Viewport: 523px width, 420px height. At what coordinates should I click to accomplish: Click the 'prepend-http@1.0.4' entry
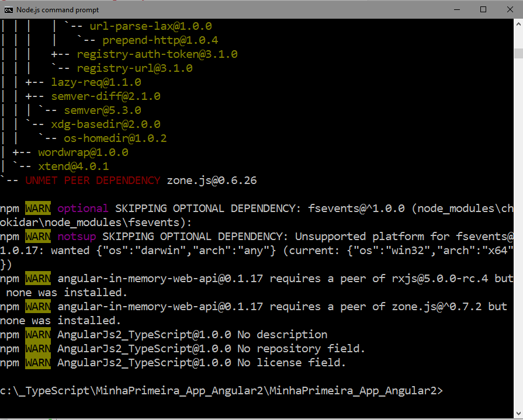point(160,40)
